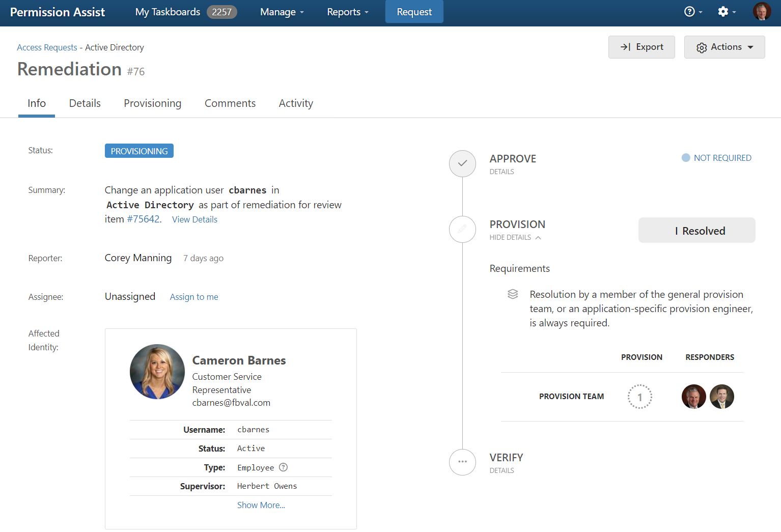The width and height of the screenshot is (781, 532).
Task: Switch to the Activity tab
Action: tap(296, 103)
